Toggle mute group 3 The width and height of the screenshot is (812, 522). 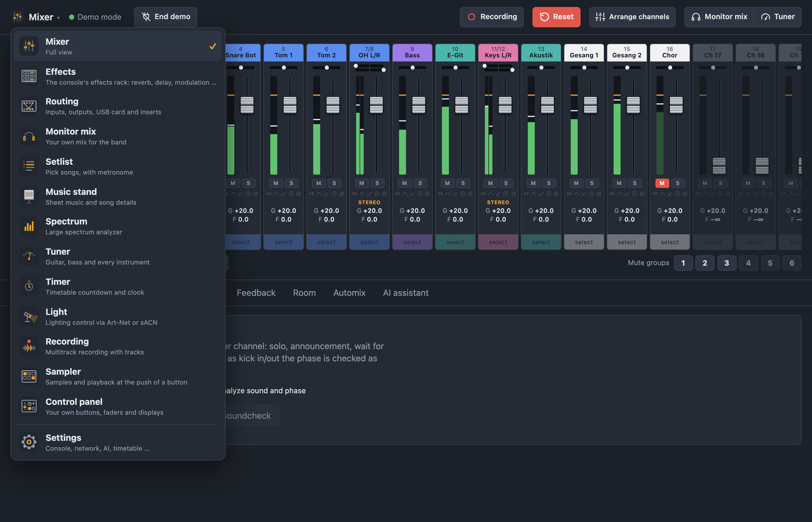pyautogui.click(x=727, y=263)
